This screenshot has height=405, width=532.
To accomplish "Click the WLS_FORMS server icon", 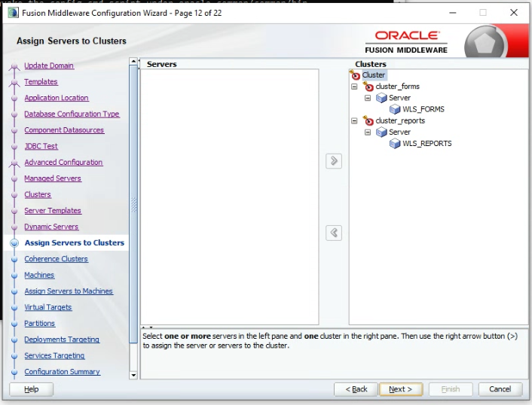I will (395, 109).
